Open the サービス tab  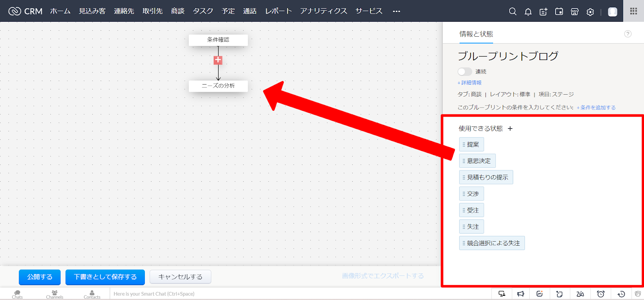point(369,11)
